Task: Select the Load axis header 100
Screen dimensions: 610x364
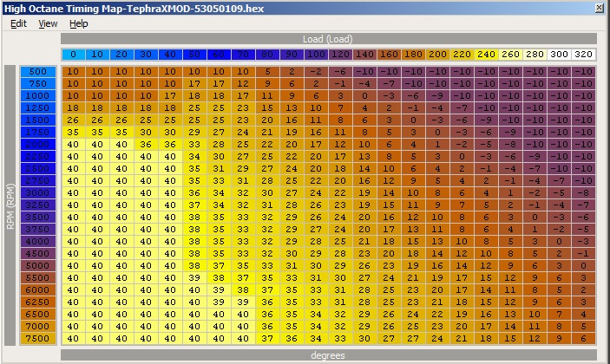Action: pyautogui.click(x=317, y=55)
